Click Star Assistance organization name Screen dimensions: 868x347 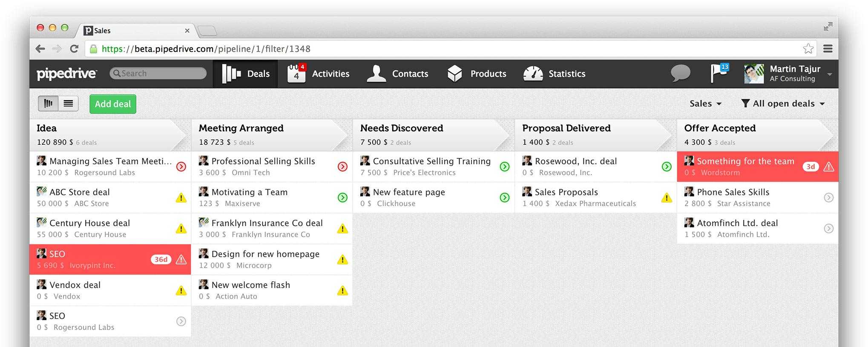pos(744,204)
